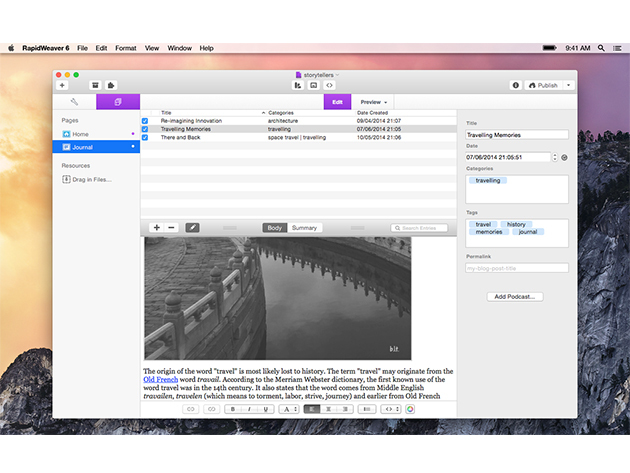The height and width of the screenshot is (473, 630).
Task: Open the code formatting dropdown in format bar
Action: pos(391,409)
